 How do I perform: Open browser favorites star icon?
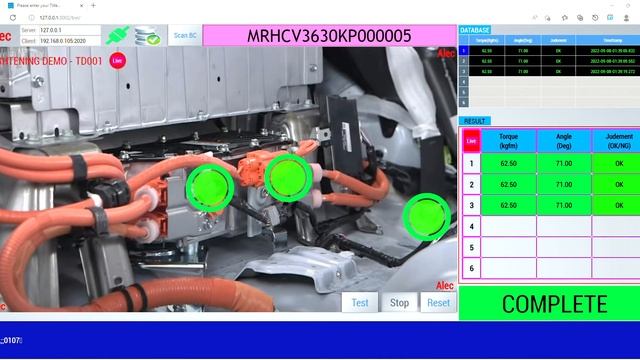click(565, 18)
